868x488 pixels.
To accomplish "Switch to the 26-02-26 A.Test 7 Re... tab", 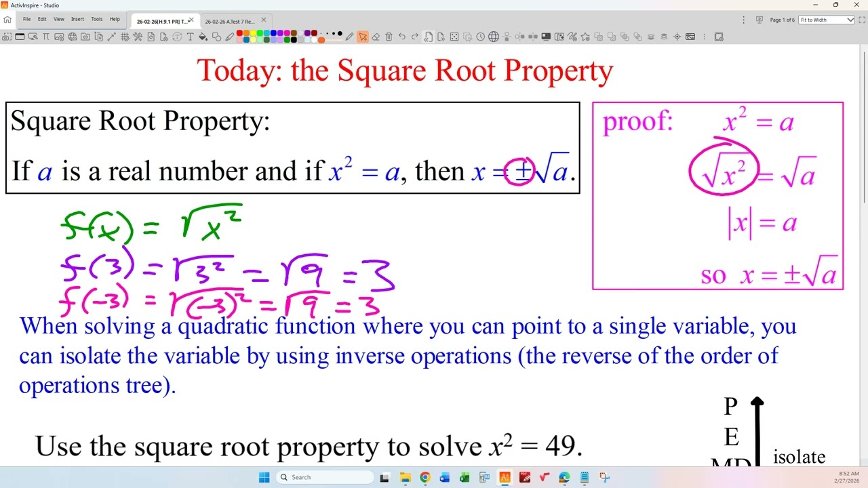I will click(x=230, y=21).
